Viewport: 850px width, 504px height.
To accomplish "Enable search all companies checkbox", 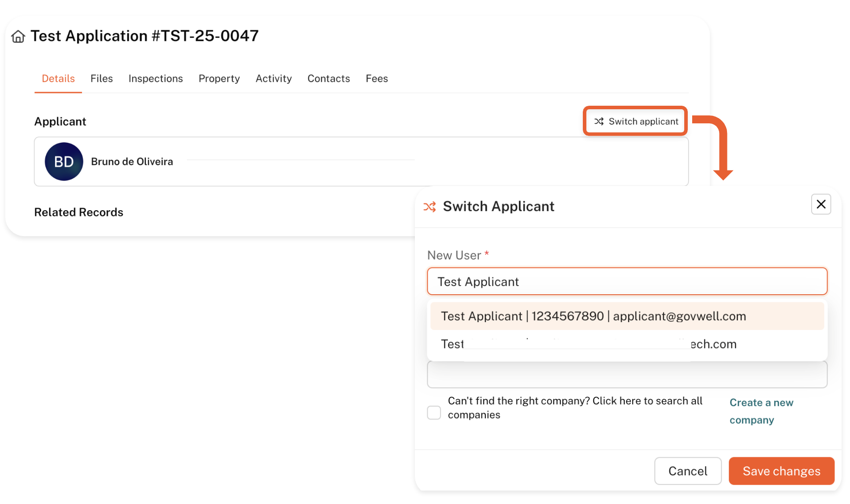I will pyautogui.click(x=434, y=413).
